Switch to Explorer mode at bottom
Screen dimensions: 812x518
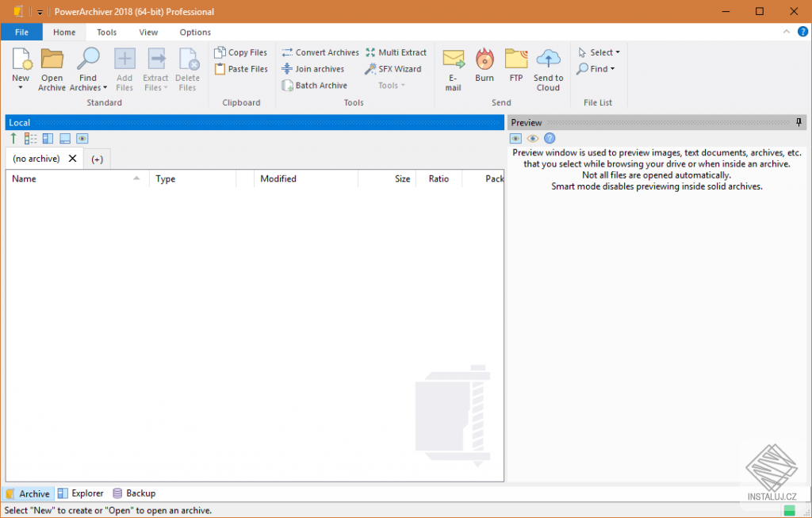[x=80, y=493]
